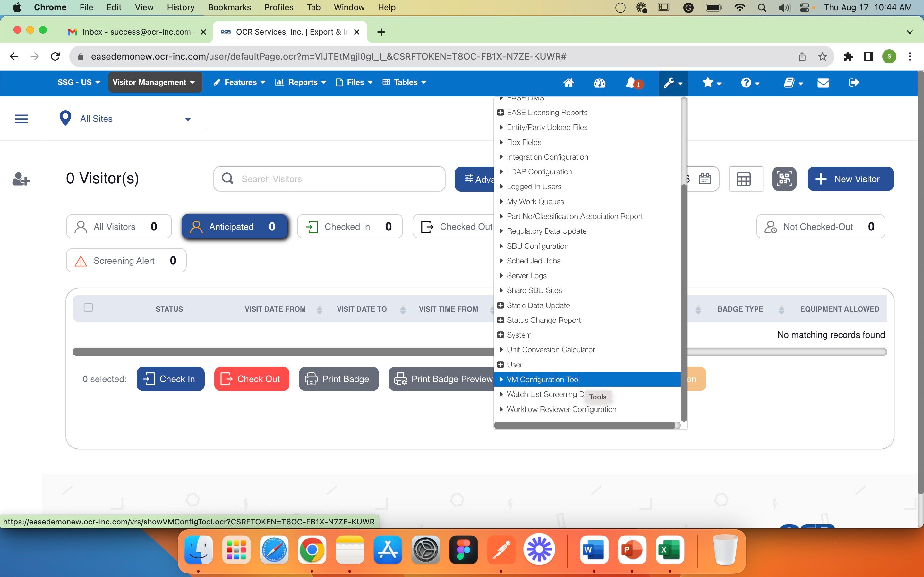Screen dimensions: 924x577
Task: Click the logout arrow icon
Action: (x=854, y=83)
